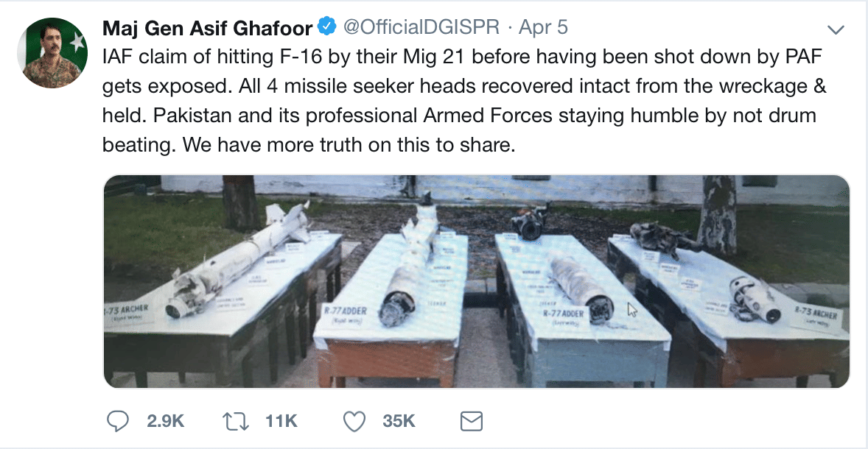Click the envelope direct message icon
The height and width of the screenshot is (449, 868).
(471, 421)
